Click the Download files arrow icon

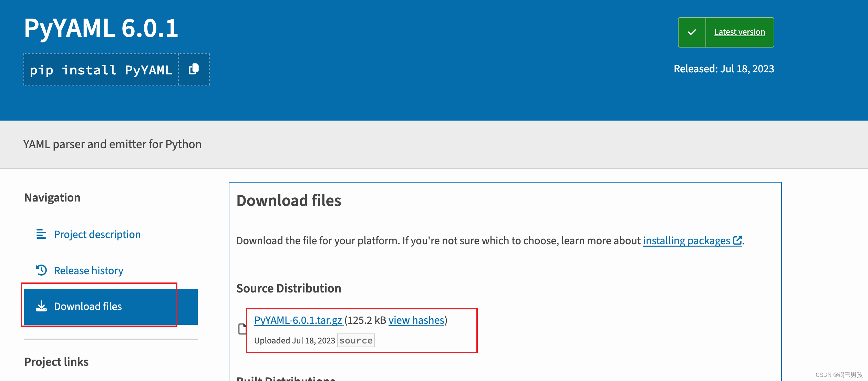(41, 306)
